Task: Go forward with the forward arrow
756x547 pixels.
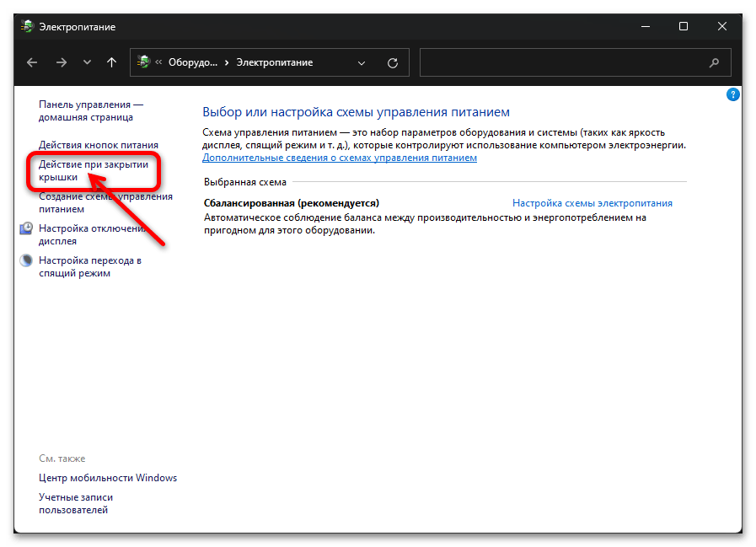Action: pos(62,62)
